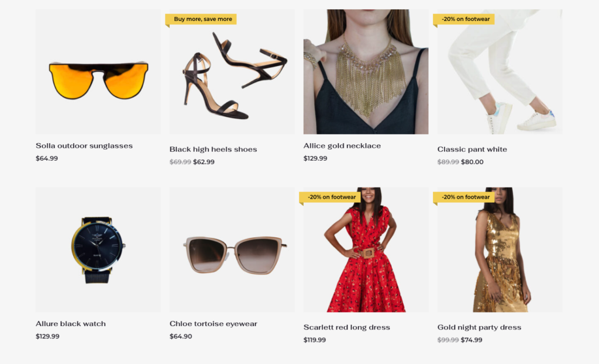
Task: Open the Solla outdoor sunglasses product image
Action: click(x=98, y=72)
